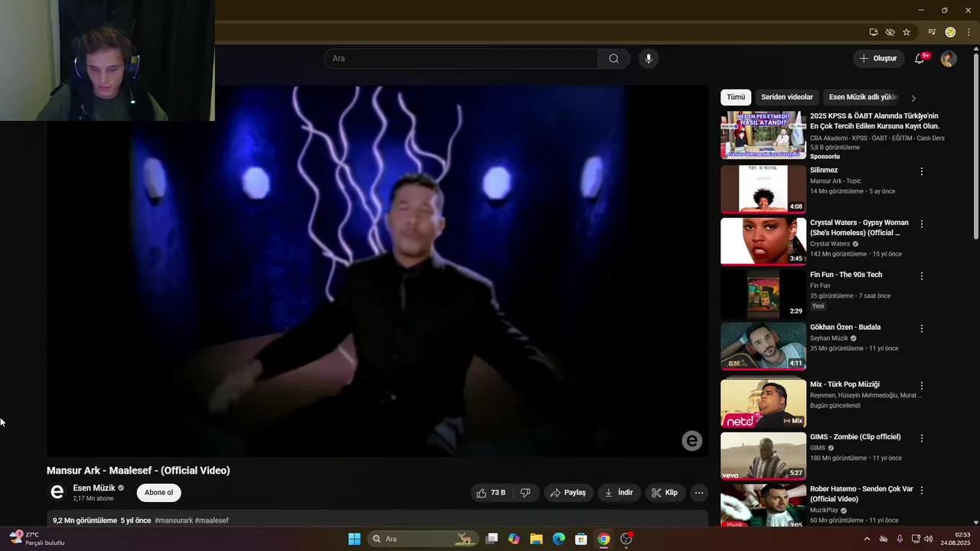The width and height of the screenshot is (980, 551).
Task: Click the Oluştur create button
Action: [878, 59]
